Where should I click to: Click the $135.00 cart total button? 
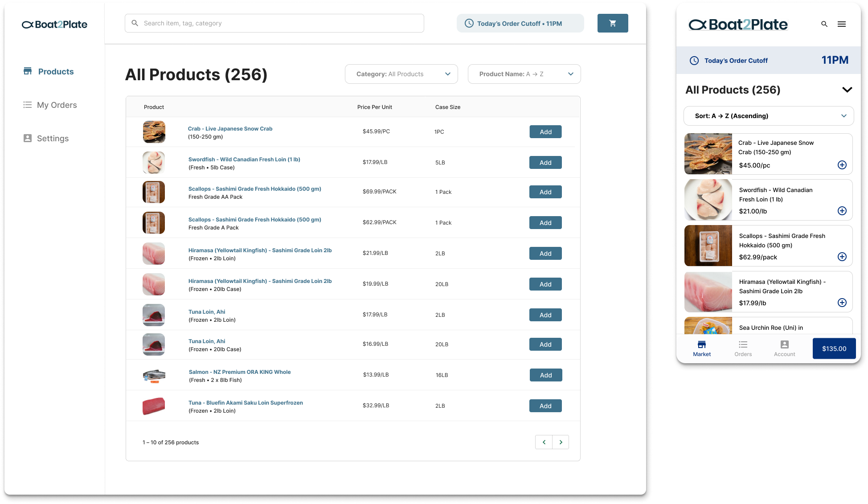[834, 348]
